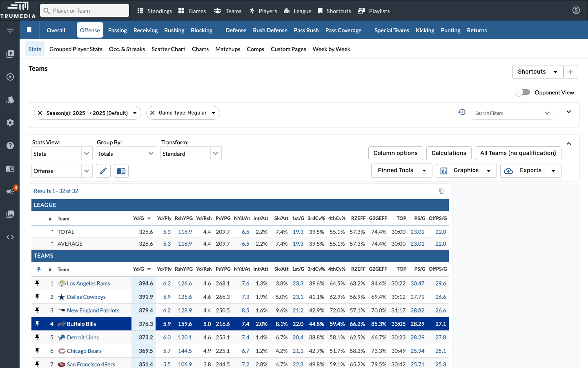Click the Search Filters input
Screen dimensions: 588x368
click(507, 113)
